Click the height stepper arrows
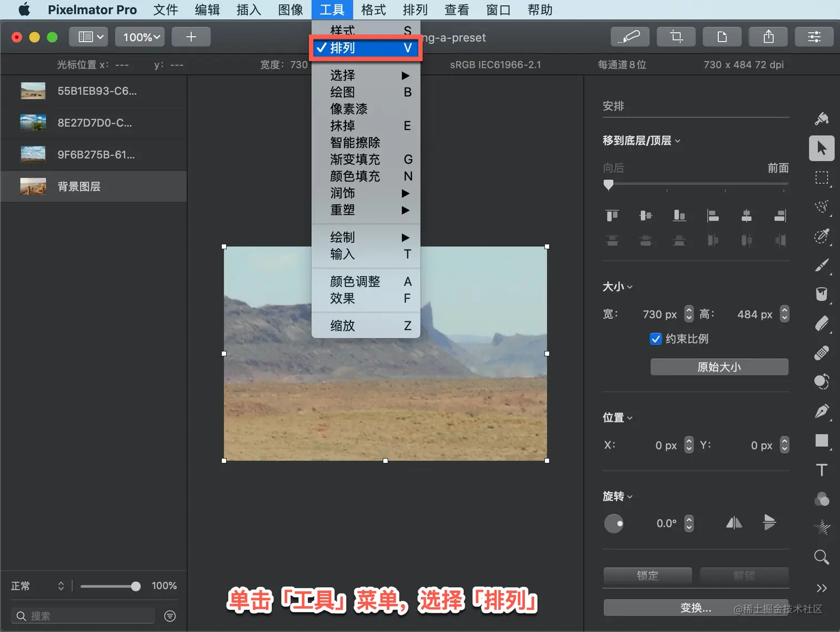Screen dimensions: 840x632 click(x=784, y=314)
